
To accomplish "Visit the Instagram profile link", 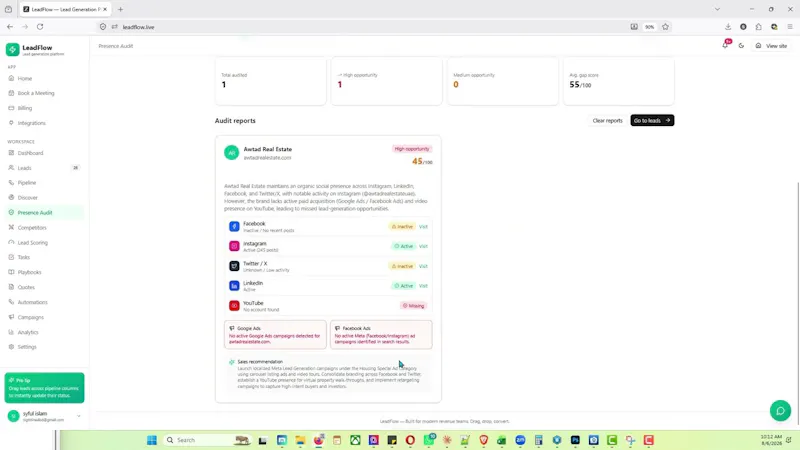I will click(423, 246).
